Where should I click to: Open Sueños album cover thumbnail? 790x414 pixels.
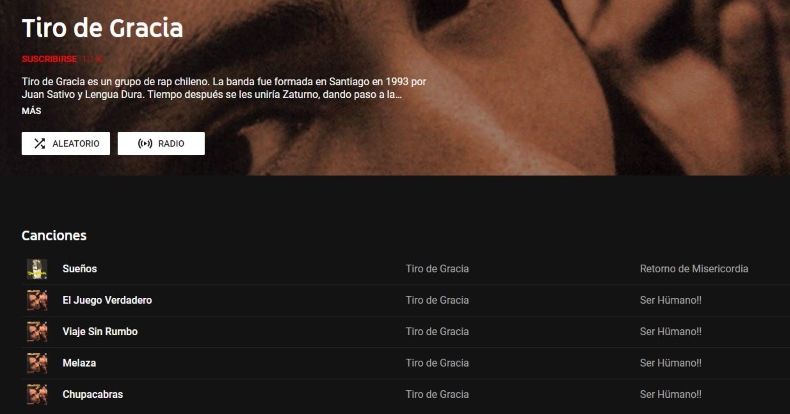coord(37,269)
